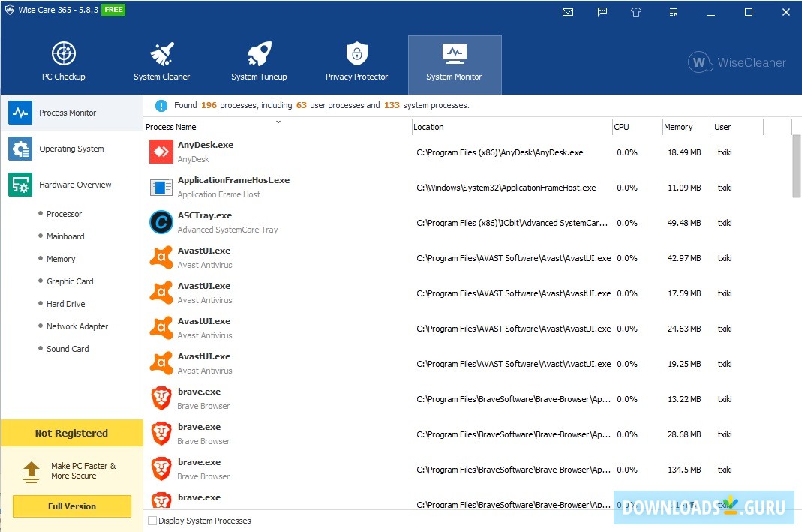Click Avast icon in 24.63 MB row
Viewport: 802px width, 532px height.
point(161,329)
